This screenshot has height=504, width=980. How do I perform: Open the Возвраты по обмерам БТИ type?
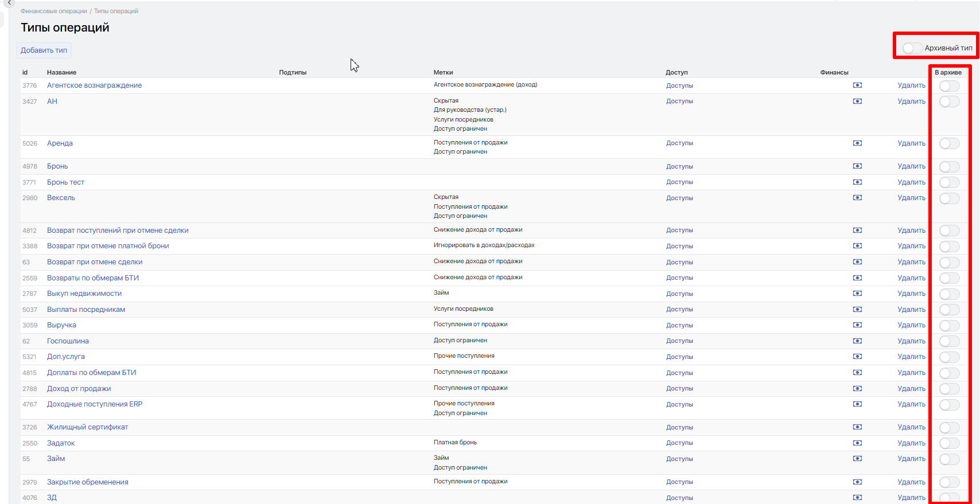point(93,278)
